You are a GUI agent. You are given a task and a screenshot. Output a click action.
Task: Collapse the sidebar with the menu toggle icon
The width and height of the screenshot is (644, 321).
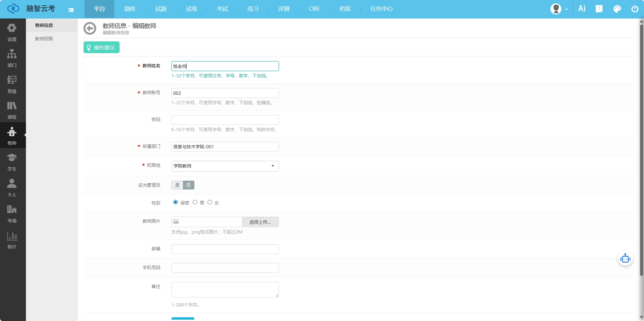[71, 10]
